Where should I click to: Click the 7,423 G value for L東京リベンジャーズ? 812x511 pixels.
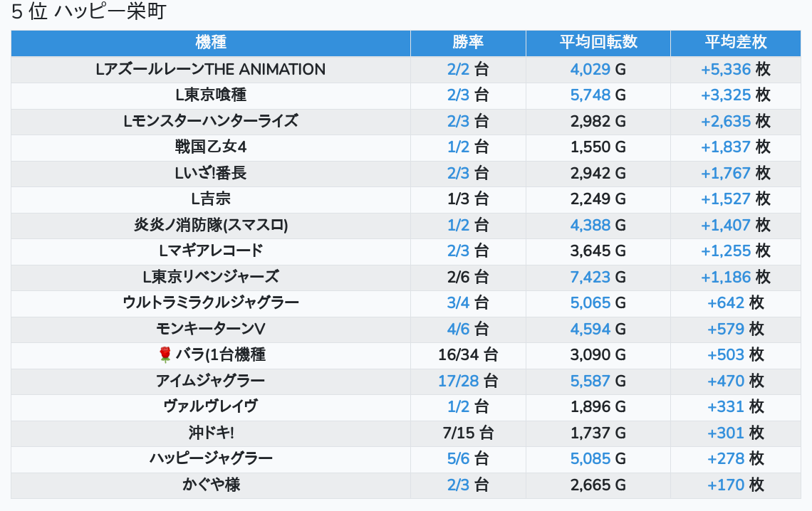coord(590,277)
